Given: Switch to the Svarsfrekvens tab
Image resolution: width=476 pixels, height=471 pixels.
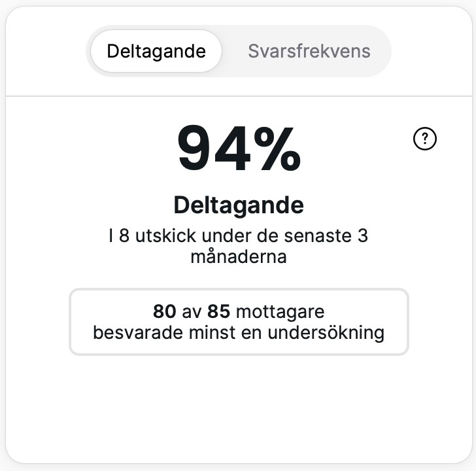Looking at the screenshot, I should tap(309, 51).
